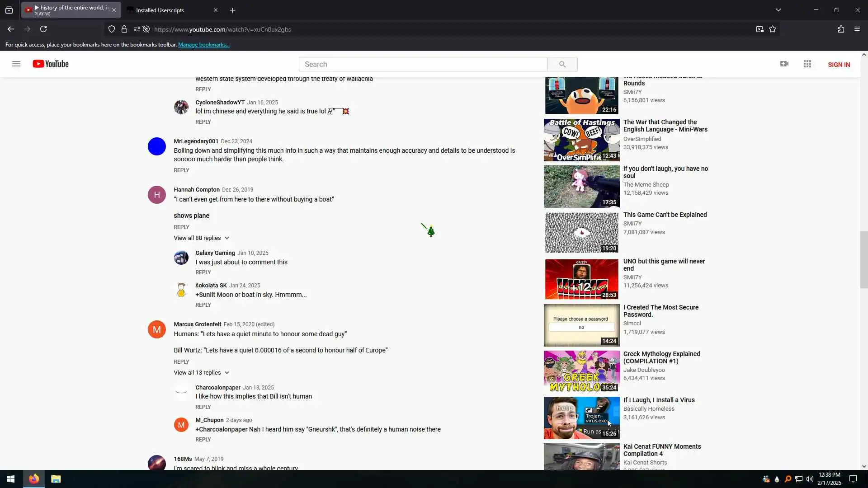The width and height of the screenshot is (868, 488).
Task: Open the list all tabs dropdown arrow
Action: [x=778, y=10]
